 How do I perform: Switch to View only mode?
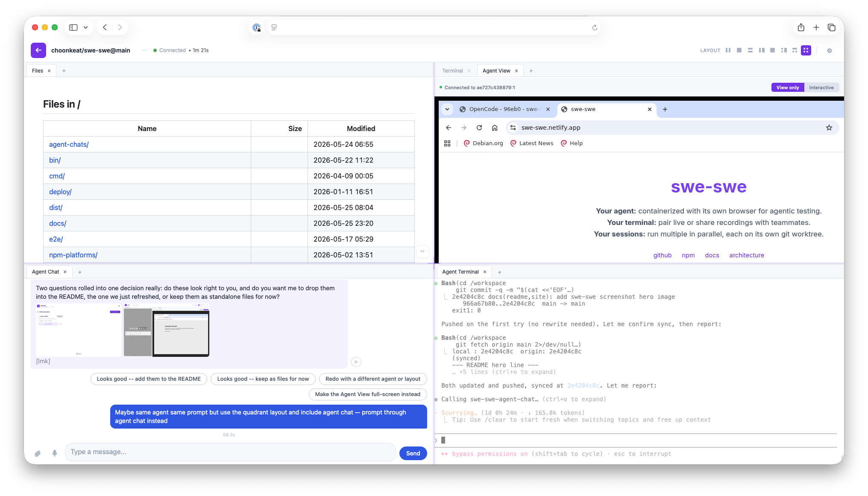pyautogui.click(x=787, y=88)
